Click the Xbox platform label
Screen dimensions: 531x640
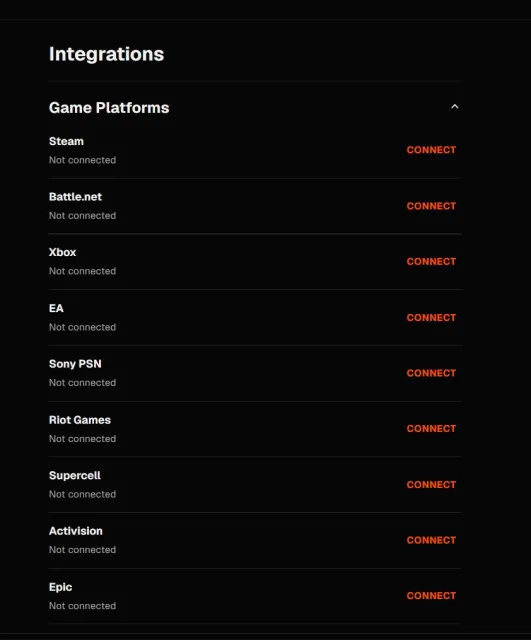(62, 252)
